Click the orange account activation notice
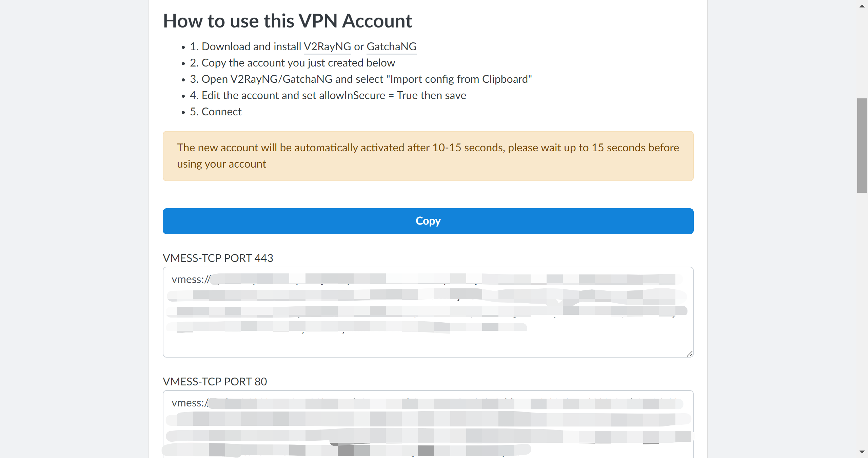Viewport: 868px width, 458px height. pyautogui.click(x=428, y=156)
